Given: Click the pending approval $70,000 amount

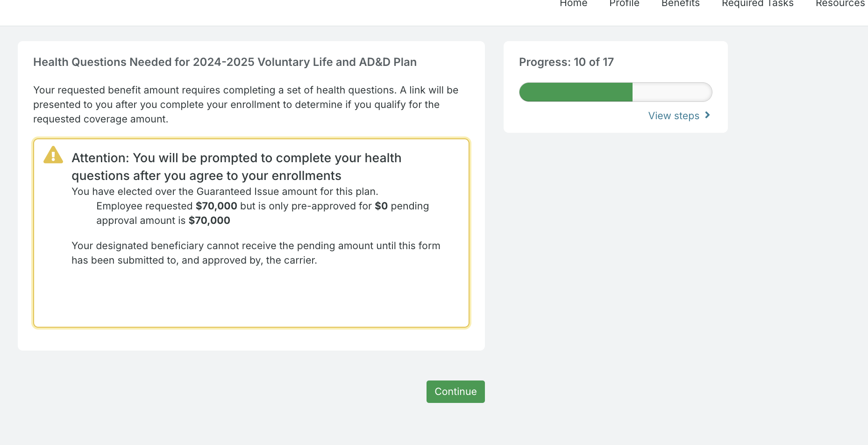Looking at the screenshot, I should (x=209, y=221).
